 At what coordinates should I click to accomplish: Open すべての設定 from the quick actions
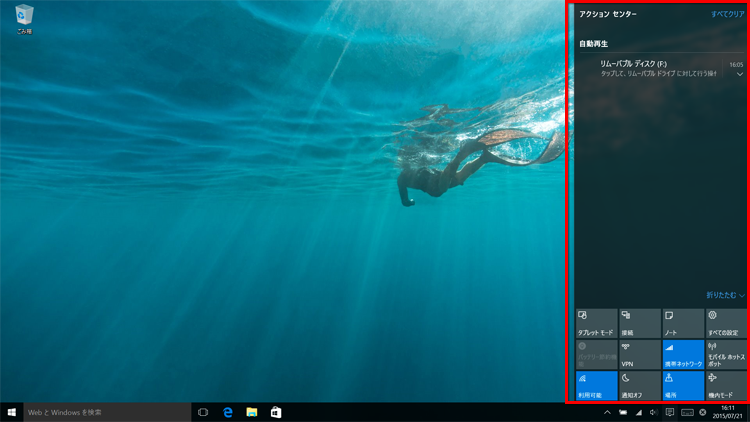coord(726,323)
